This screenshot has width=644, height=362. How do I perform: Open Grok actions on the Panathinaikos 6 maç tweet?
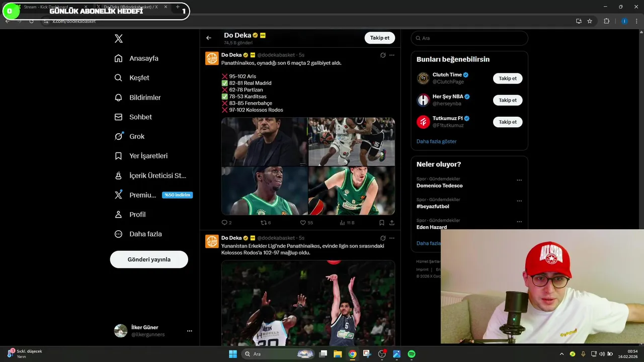383,55
